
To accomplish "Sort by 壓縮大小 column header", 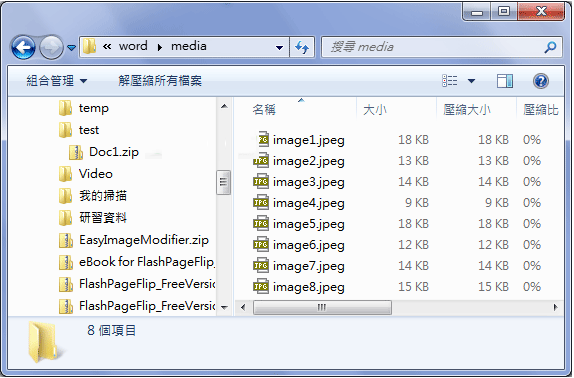I will coord(467,109).
